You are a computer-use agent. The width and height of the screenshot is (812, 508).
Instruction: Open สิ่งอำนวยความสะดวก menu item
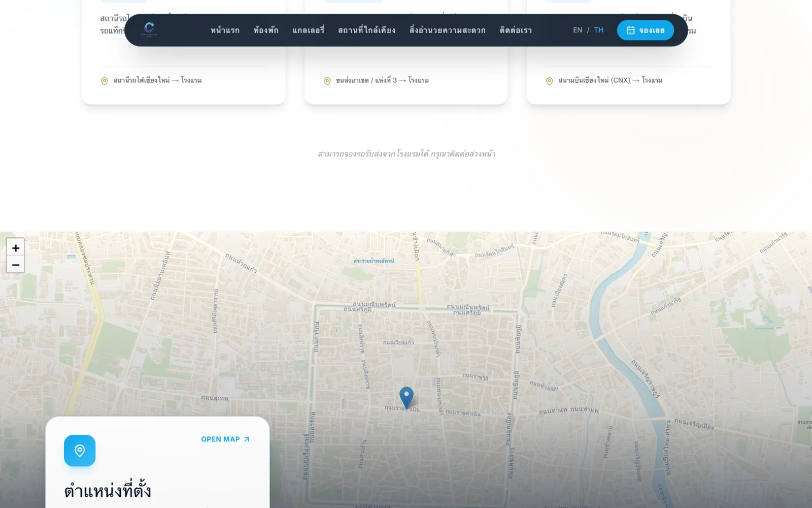click(x=448, y=30)
